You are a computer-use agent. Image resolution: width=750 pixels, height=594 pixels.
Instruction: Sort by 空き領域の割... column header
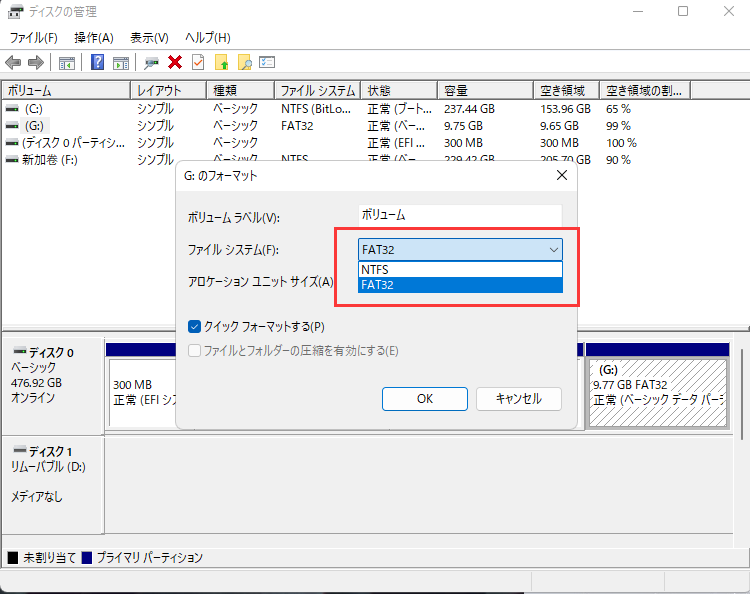(x=645, y=90)
